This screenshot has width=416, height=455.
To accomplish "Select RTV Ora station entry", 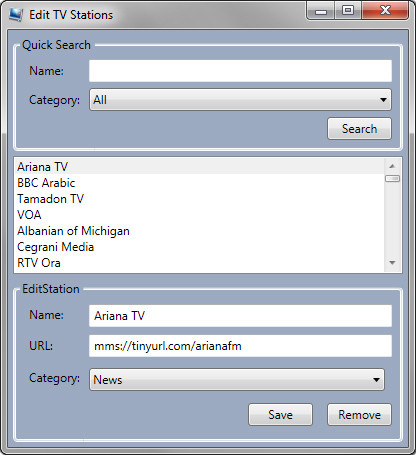I will coord(199,263).
